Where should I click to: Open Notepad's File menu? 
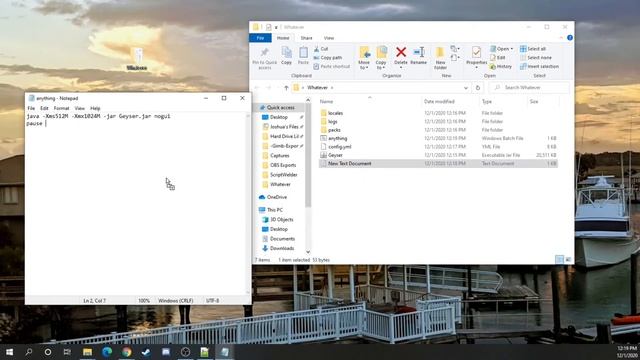tap(31, 108)
